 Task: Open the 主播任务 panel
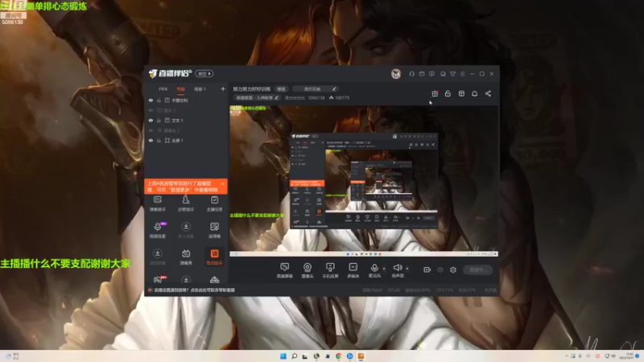[214, 204]
